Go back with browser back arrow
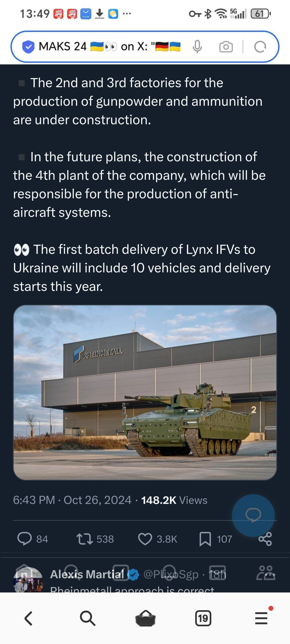The width and height of the screenshot is (290, 644). (x=29, y=619)
